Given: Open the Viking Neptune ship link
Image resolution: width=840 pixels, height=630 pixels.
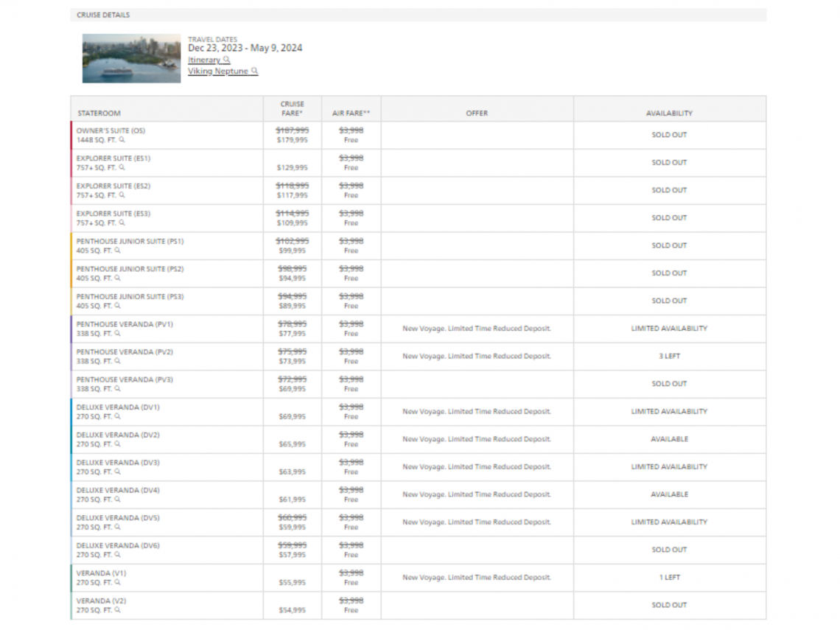Looking at the screenshot, I should tap(218, 71).
